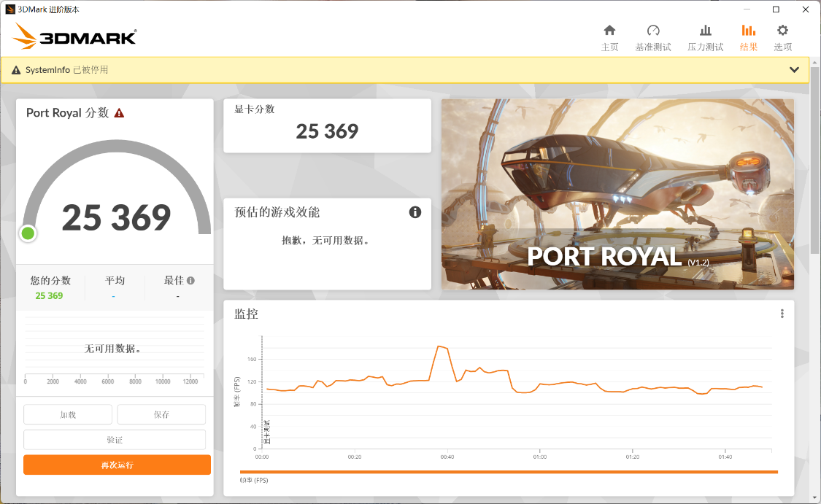Open the 选项 settings gear icon

pos(782,31)
